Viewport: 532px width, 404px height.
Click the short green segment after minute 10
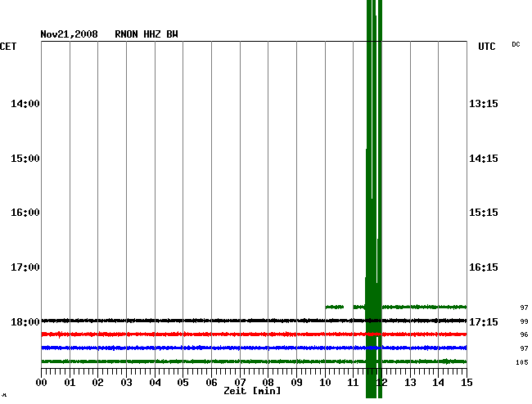pyautogui.click(x=335, y=307)
